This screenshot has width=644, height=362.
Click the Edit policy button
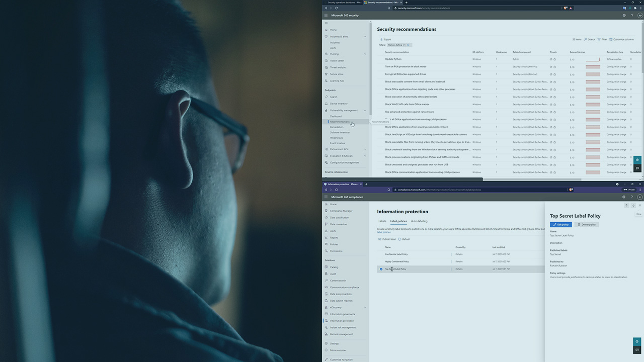pos(560,225)
